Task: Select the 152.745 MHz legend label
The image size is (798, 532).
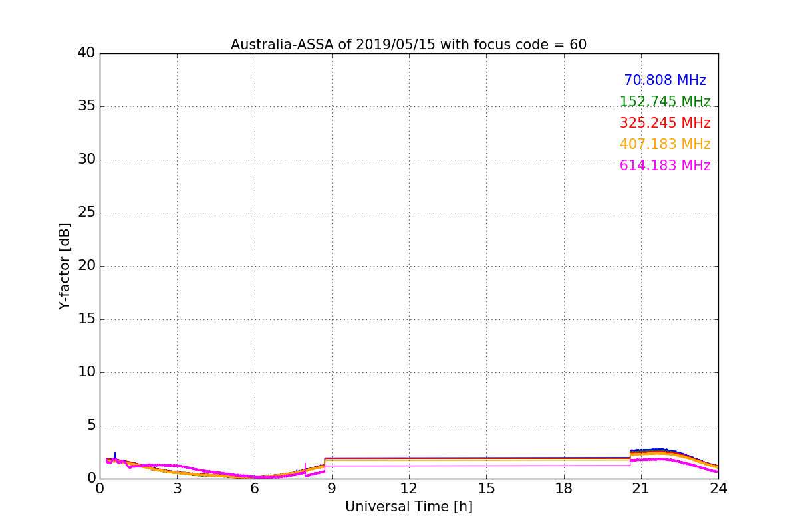Action: pyautogui.click(x=665, y=102)
